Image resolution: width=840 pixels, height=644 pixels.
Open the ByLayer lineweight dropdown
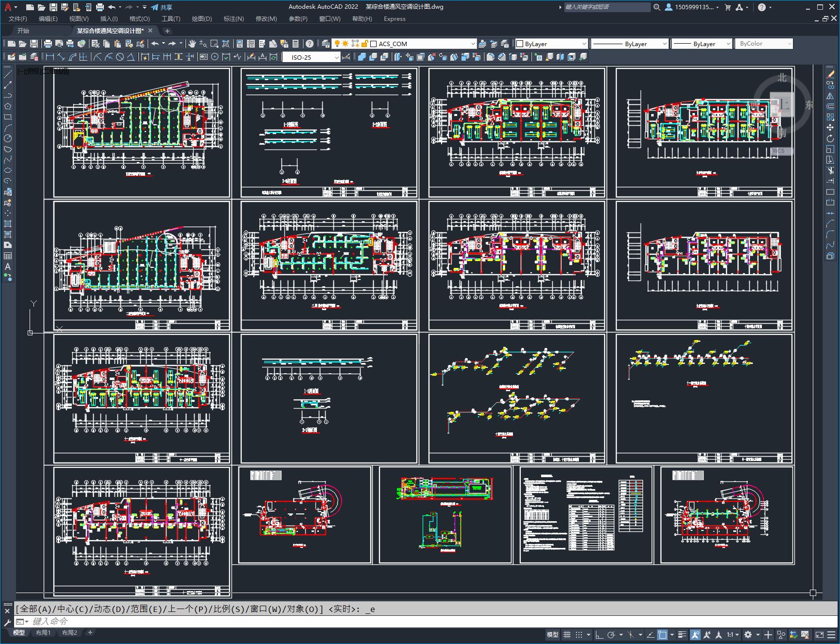pos(728,44)
